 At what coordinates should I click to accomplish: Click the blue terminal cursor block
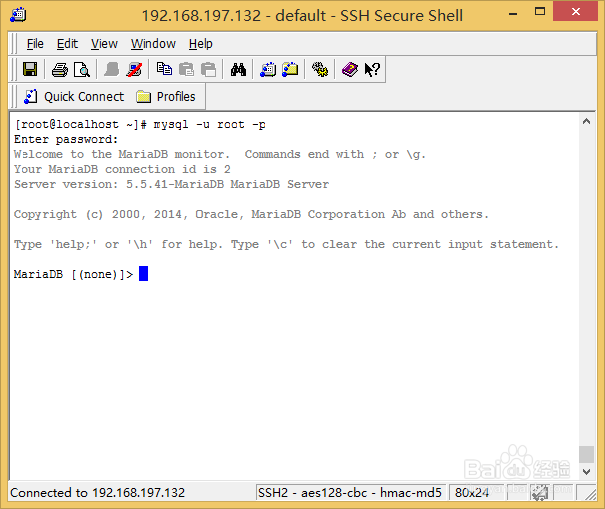point(144,274)
